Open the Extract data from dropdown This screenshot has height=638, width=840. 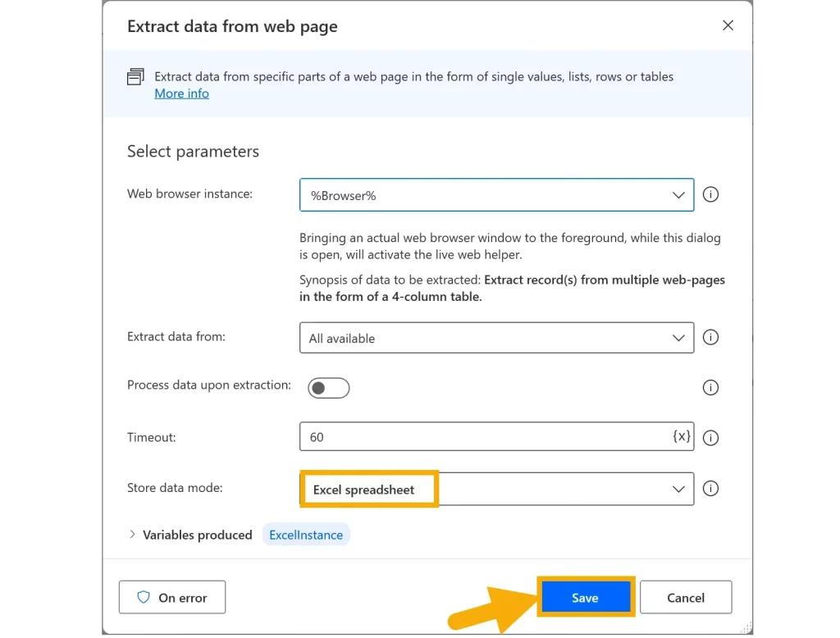(x=496, y=338)
